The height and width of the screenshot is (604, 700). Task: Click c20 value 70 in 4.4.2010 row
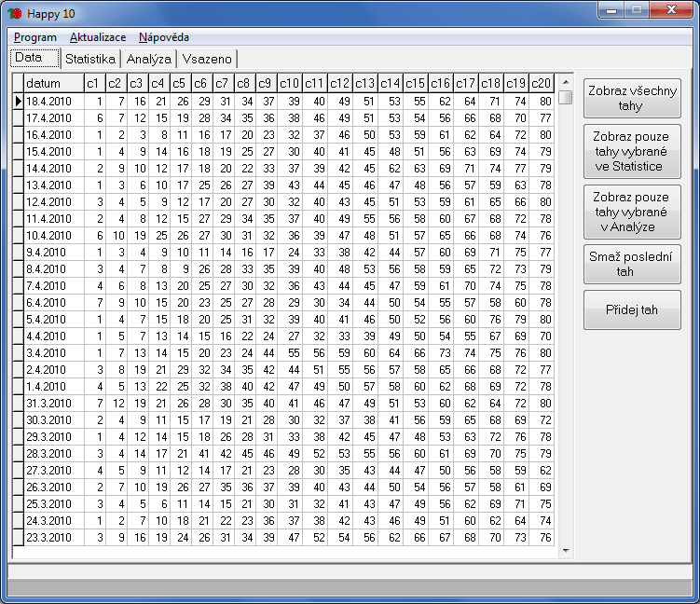coord(542,336)
